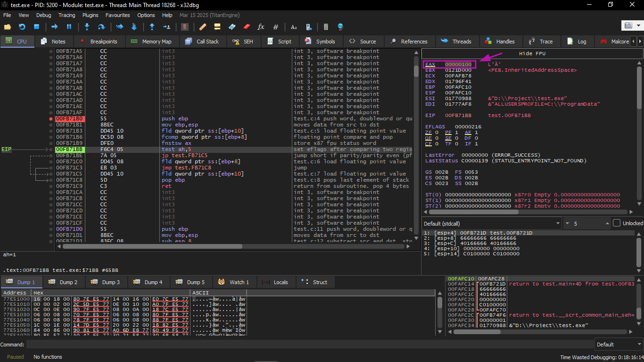This screenshot has height=362, width=644.
Task: Click the hash (#) toolbar icon
Action: 276,27
